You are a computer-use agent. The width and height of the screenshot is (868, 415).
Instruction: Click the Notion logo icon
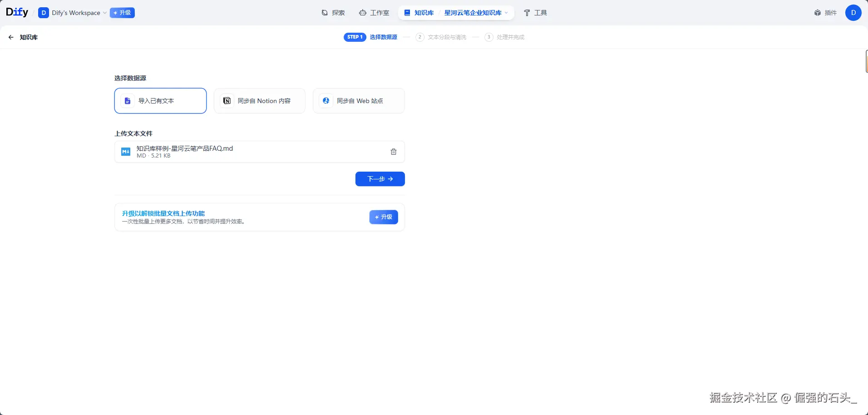227,101
